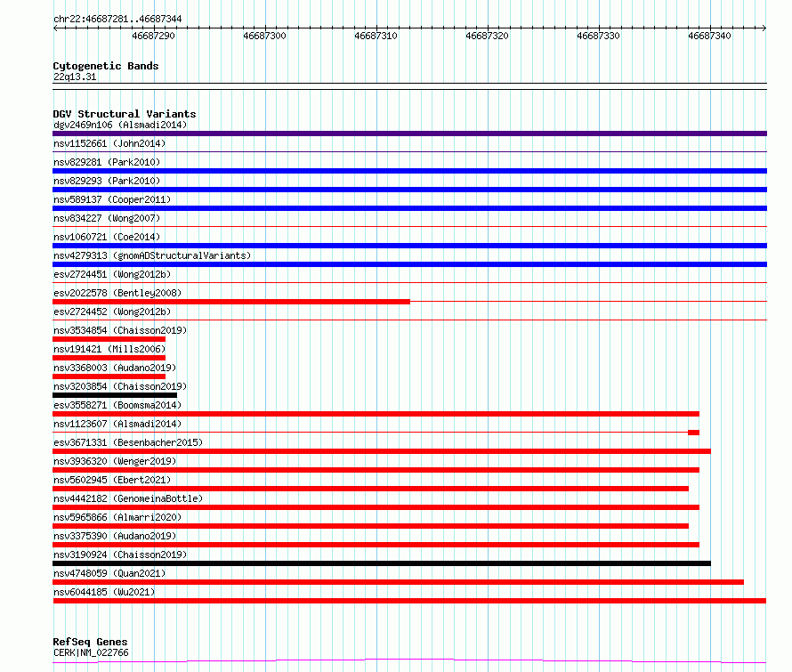Click the short red bar under nsv191421
The image size is (792, 672).
pos(109,358)
